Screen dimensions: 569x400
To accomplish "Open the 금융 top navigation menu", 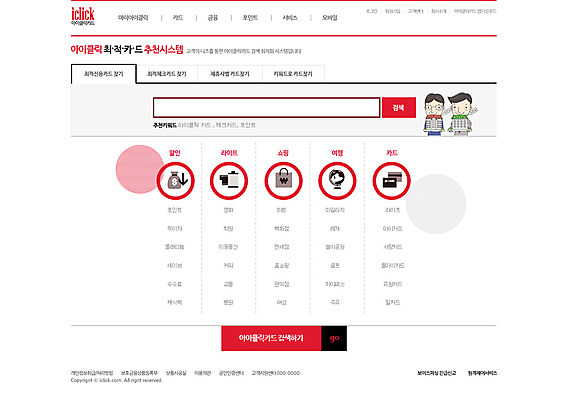I will (x=213, y=17).
